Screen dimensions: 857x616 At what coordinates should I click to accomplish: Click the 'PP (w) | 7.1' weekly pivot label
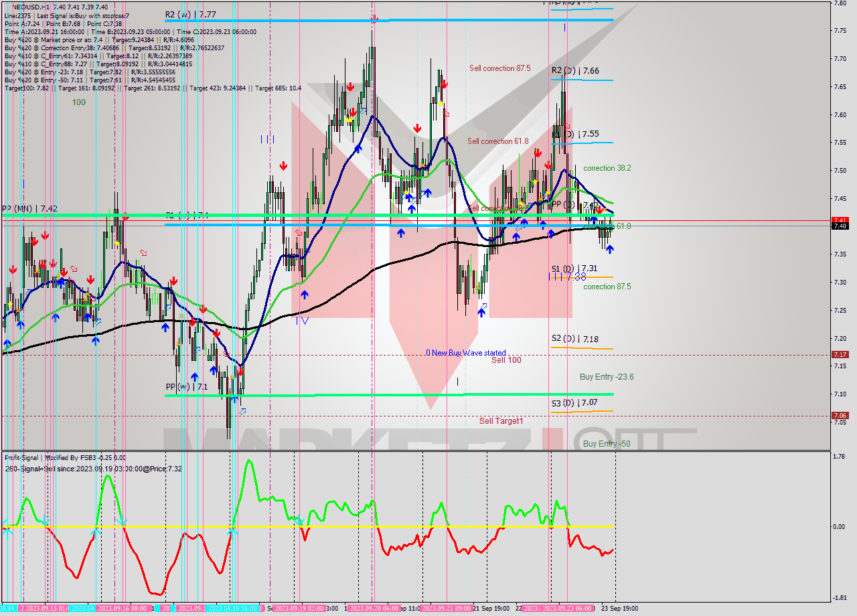187,387
